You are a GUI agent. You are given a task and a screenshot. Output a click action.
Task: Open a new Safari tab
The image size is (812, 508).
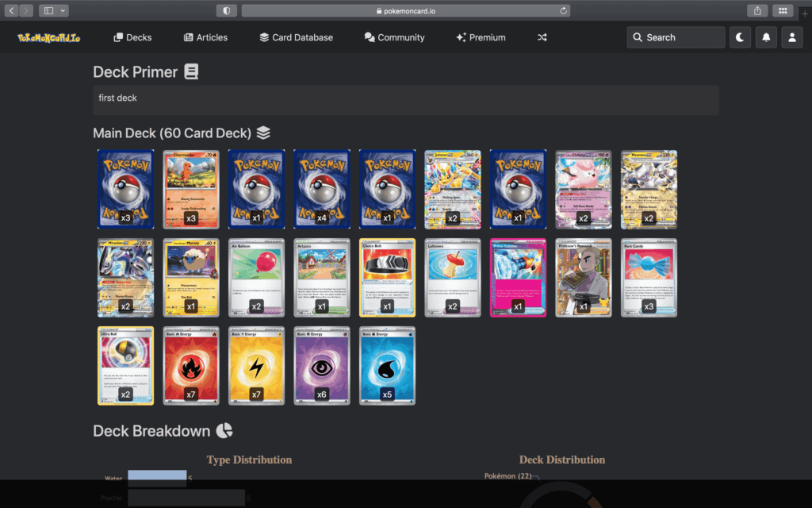(x=804, y=14)
